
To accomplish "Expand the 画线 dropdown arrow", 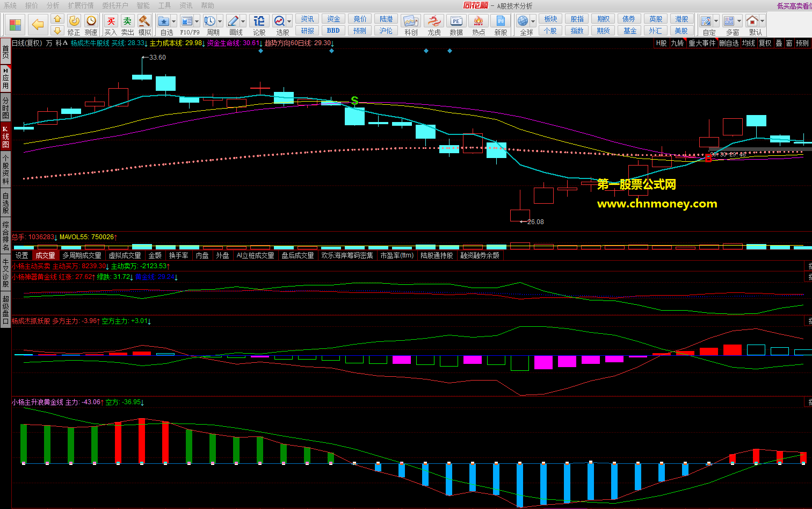I will pyautogui.click(x=243, y=21).
